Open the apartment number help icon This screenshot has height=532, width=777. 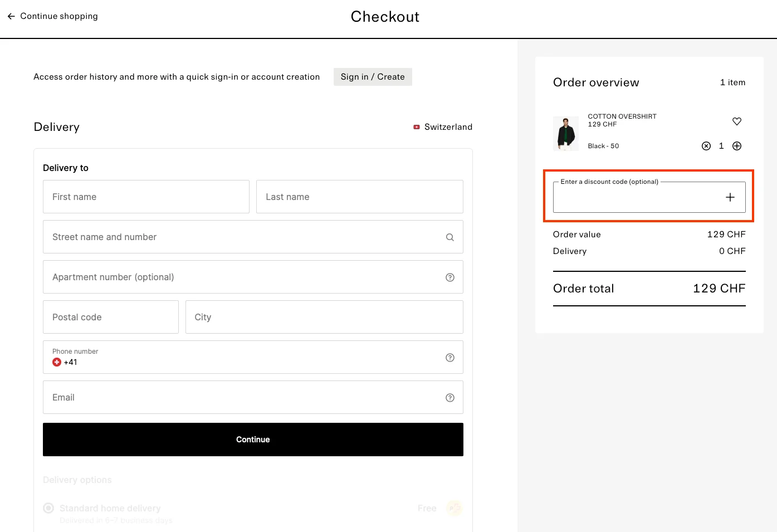point(449,277)
